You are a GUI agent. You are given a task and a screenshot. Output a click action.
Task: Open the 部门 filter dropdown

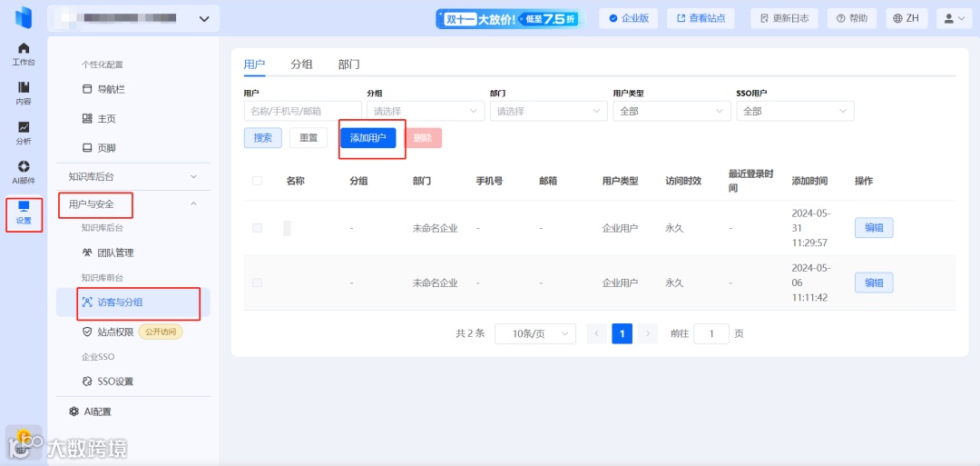(x=549, y=111)
